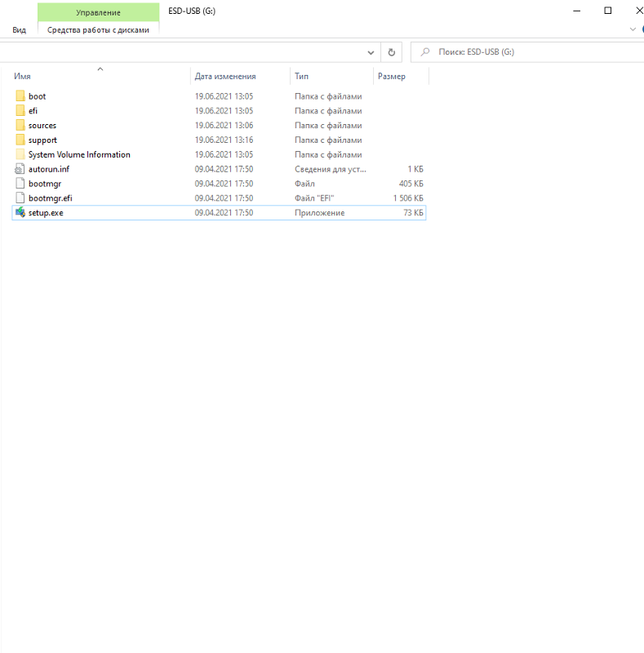Image resolution: width=644 pixels, height=653 pixels.
Task: Refresh the ESD-USB folder view
Action: (x=392, y=52)
